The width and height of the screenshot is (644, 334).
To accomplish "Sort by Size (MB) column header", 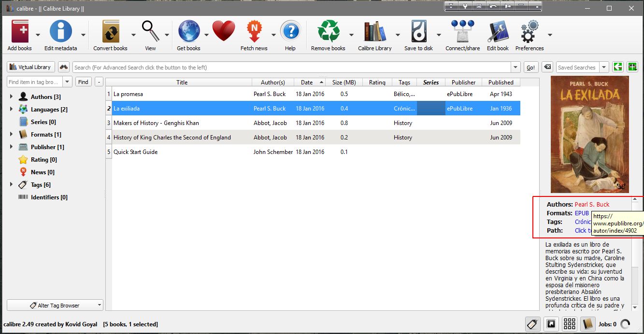I will point(344,82).
